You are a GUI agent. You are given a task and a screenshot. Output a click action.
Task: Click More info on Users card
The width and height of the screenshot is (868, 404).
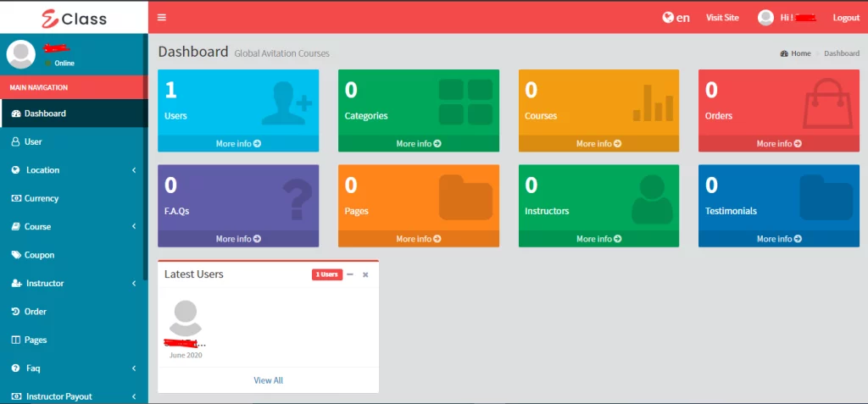tap(238, 143)
